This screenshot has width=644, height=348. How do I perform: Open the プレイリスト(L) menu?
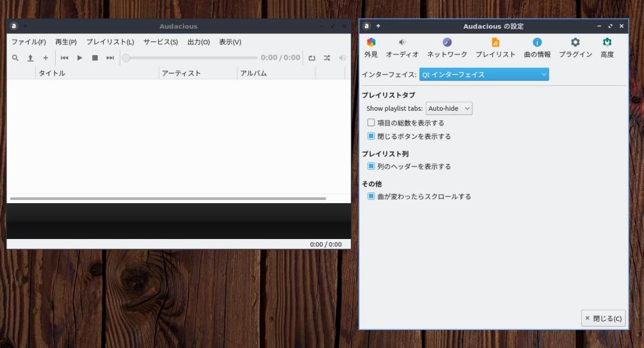(x=110, y=42)
